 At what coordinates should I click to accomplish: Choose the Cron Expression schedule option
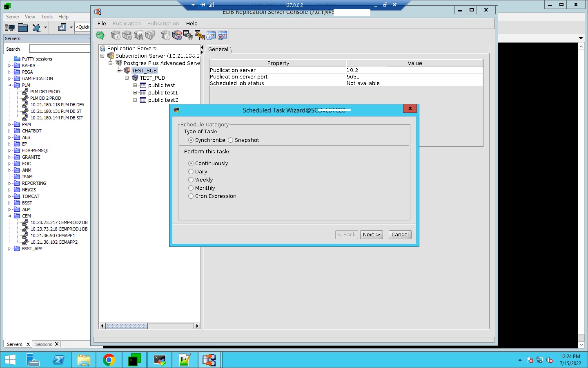pos(212,196)
